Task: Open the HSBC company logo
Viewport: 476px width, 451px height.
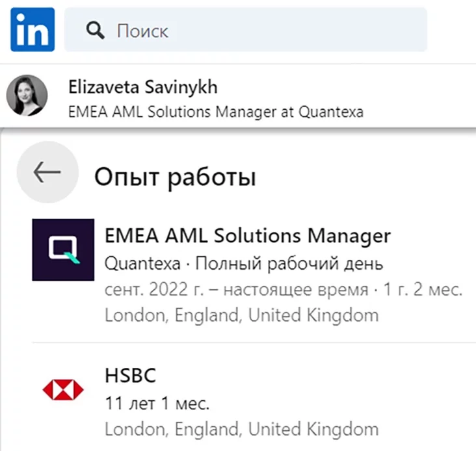Action: point(63,390)
